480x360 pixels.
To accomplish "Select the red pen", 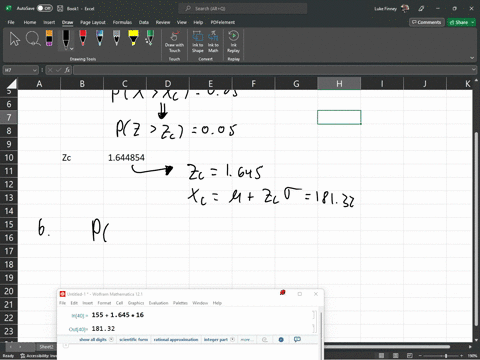I will click(83, 38).
